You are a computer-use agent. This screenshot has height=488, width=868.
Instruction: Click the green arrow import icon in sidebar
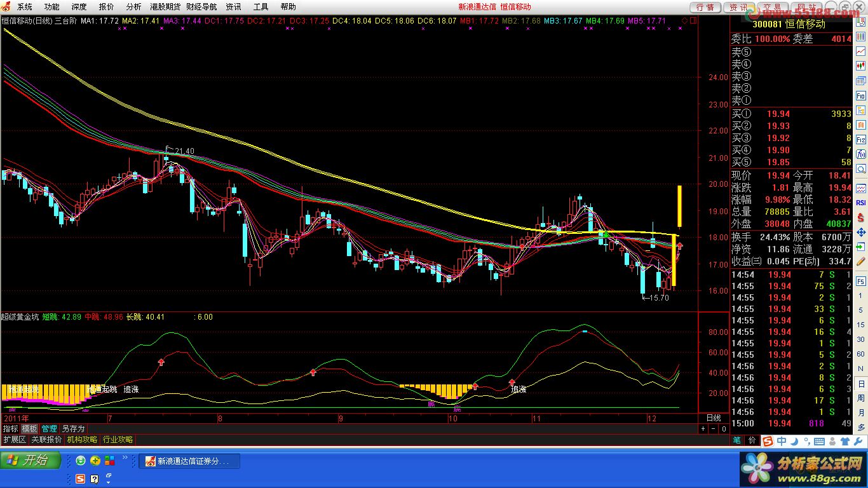[x=860, y=247]
